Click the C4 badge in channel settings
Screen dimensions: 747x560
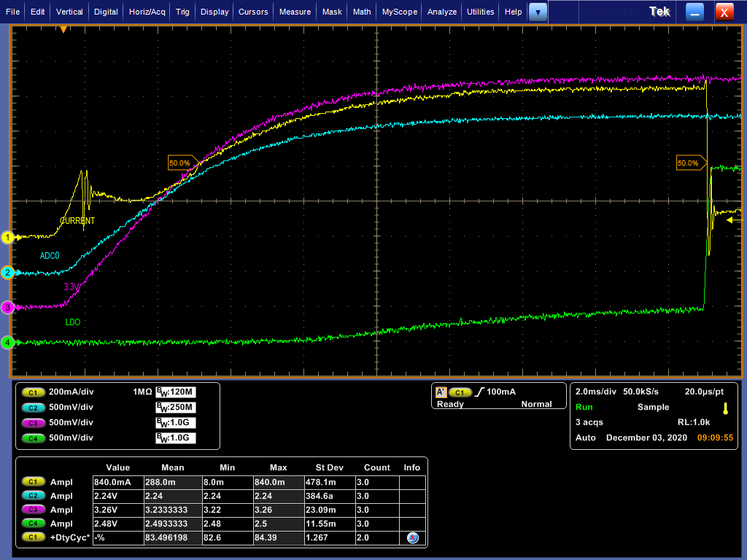pyautogui.click(x=33, y=438)
